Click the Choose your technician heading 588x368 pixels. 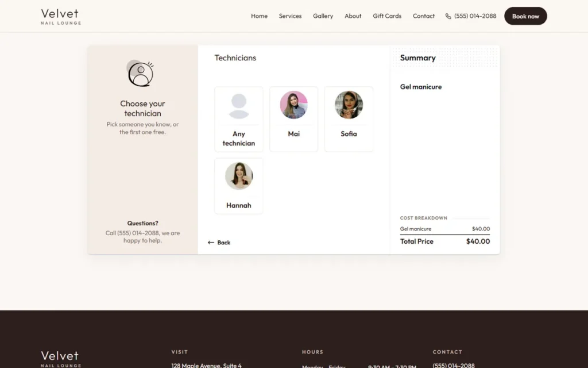[142, 109]
